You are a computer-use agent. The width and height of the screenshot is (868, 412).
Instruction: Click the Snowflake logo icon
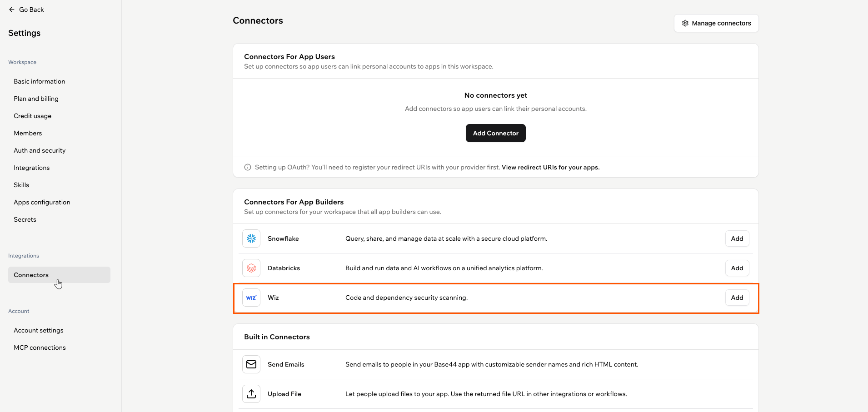pyautogui.click(x=251, y=238)
